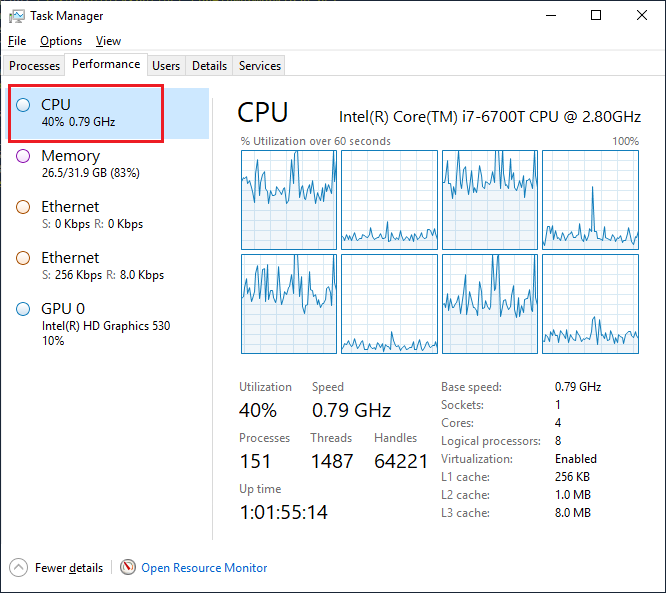Viewport: 666px width, 593px height.
Task: Click the Sockets value 1
Action: (x=558, y=405)
